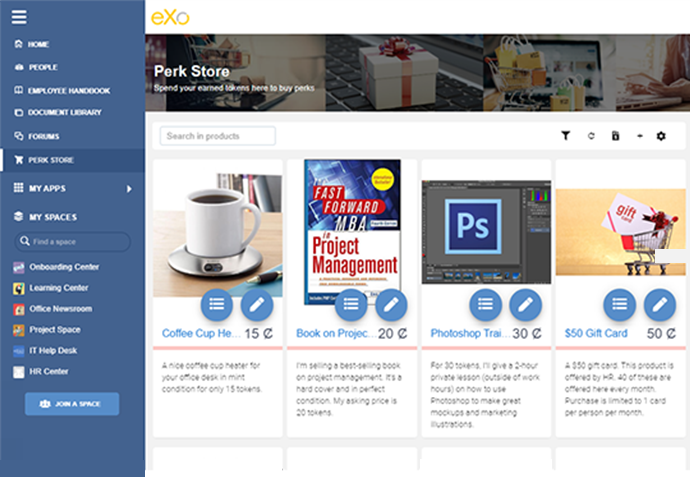
Task: Open $50 Gift Card product title
Action: click(x=596, y=334)
